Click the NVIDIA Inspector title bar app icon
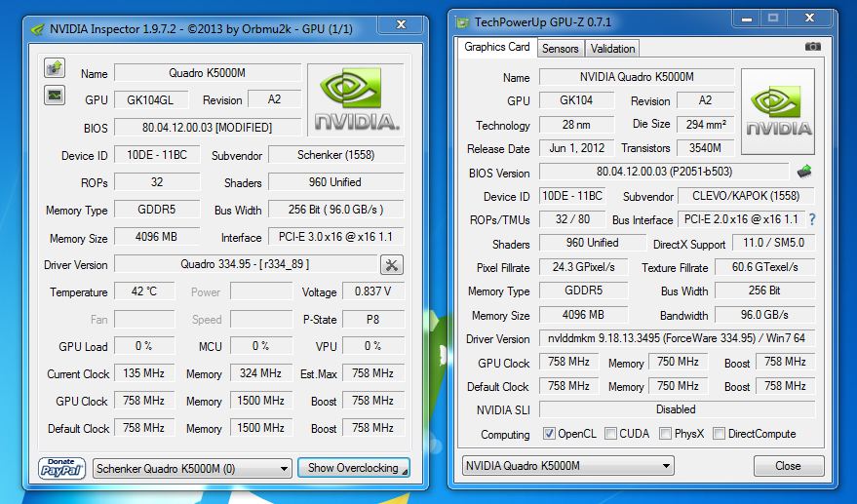Image resolution: width=857 pixels, height=504 pixels. tap(37, 29)
